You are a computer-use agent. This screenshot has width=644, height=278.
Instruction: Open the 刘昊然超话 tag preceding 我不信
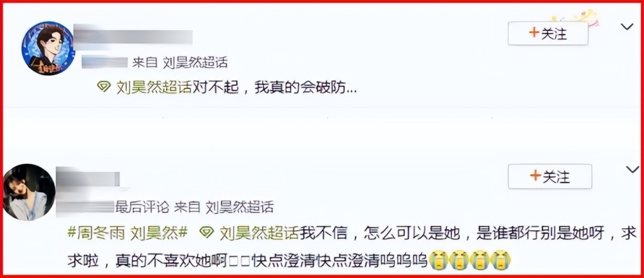(259, 233)
